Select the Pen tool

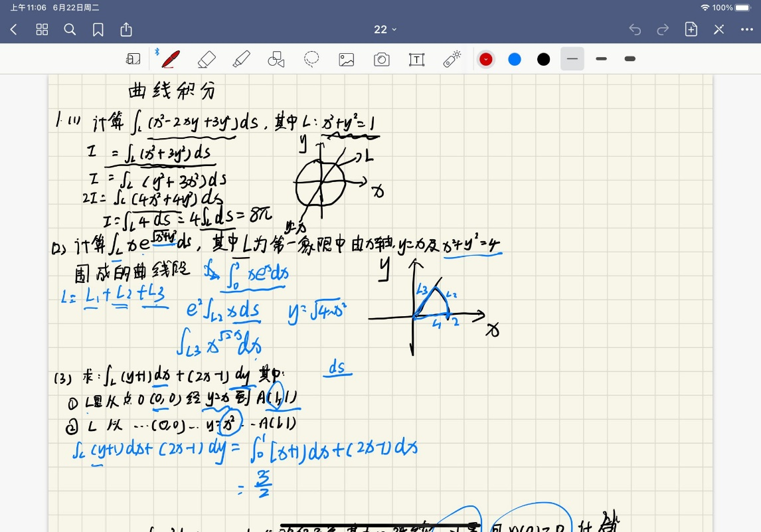tap(170, 59)
